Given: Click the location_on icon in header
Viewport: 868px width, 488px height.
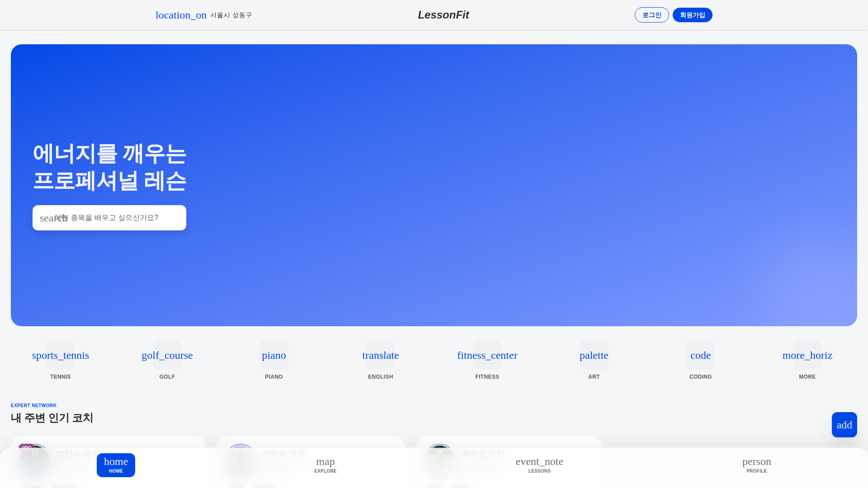Looking at the screenshot, I should tap(181, 15).
